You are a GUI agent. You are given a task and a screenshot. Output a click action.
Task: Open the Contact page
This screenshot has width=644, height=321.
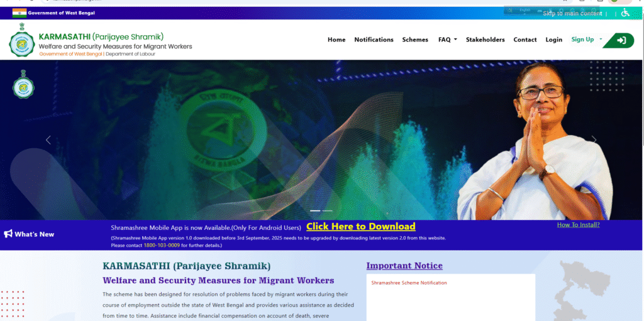pyautogui.click(x=525, y=40)
